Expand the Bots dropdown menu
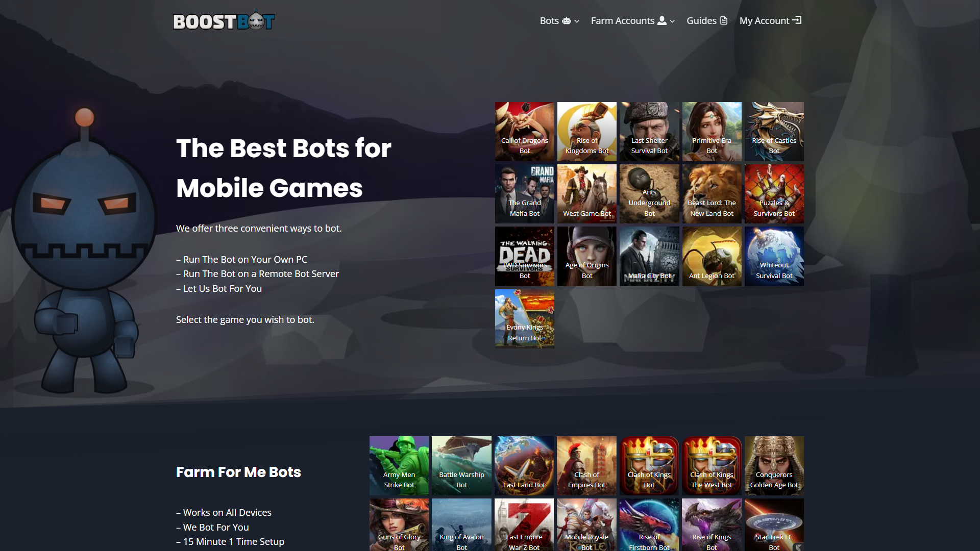The width and height of the screenshot is (980, 551). 559,21
